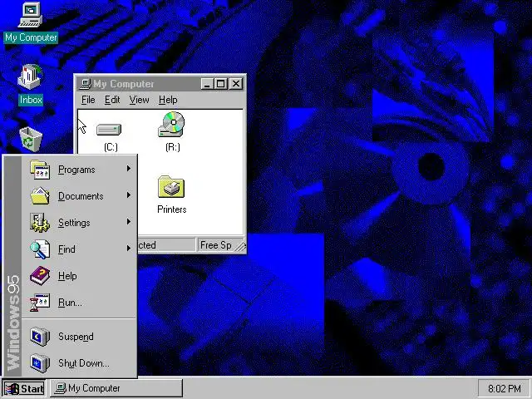Click the Documents folder icon in Start menu
Image resolution: width=532 pixels, height=399 pixels.
(40, 196)
